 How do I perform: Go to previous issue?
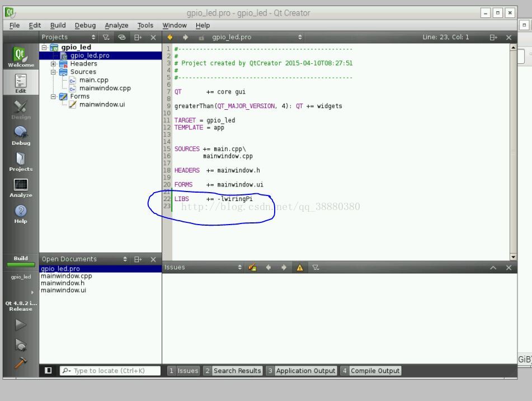click(x=269, y=268)
